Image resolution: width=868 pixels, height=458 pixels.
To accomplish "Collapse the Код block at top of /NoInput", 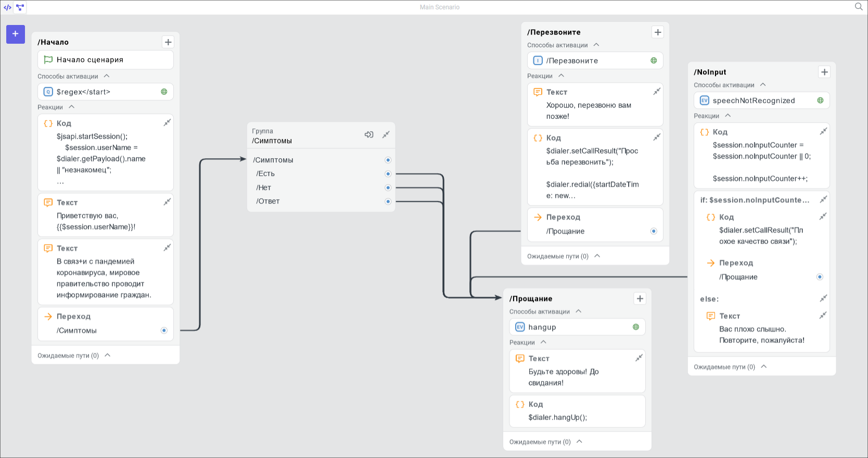I will tap(823, 132).
